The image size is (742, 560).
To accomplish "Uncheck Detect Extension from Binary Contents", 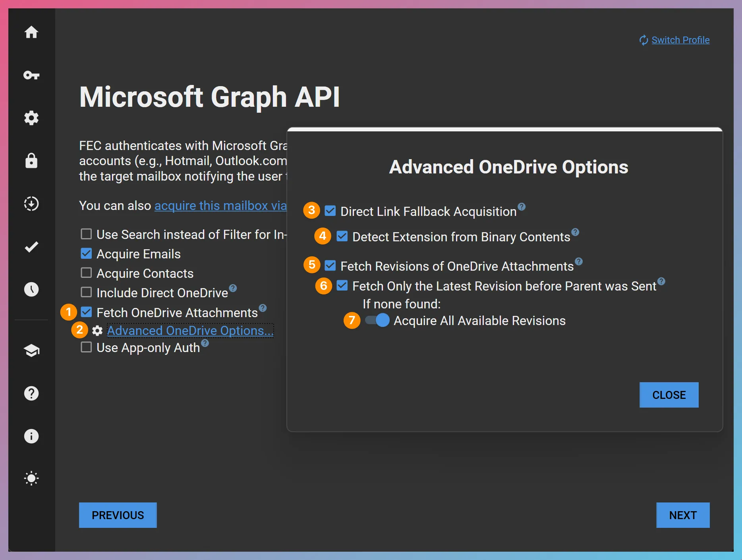I will click(x=342, y=237).
